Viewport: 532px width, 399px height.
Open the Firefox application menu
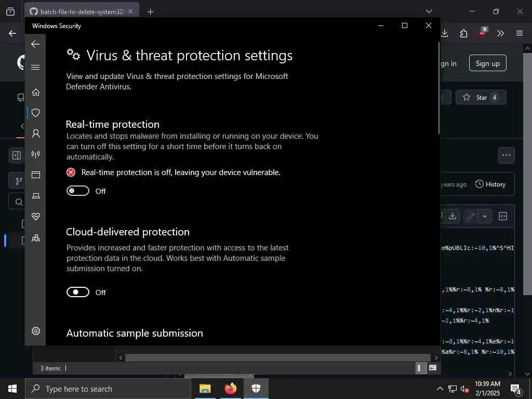click(x=520, y=33)
